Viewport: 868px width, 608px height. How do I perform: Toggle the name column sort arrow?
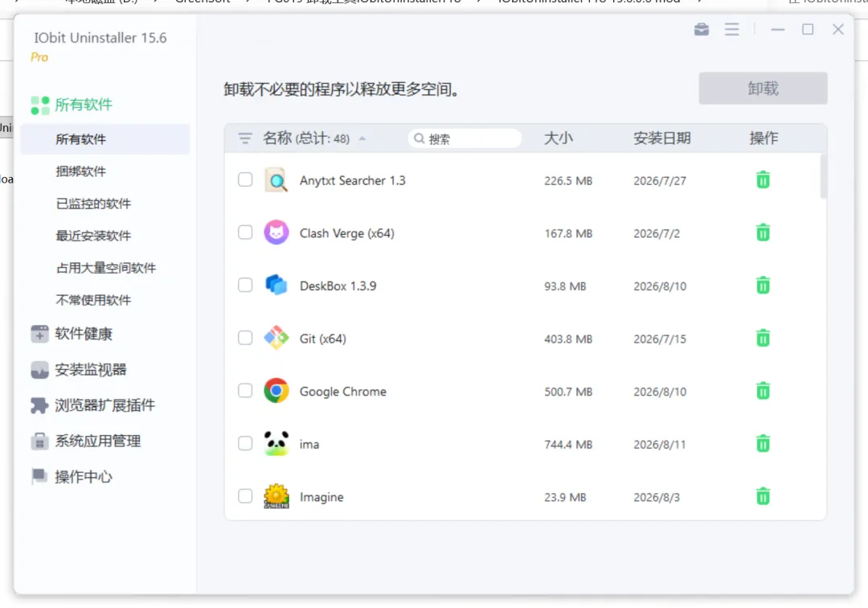(x=362, y=139)
